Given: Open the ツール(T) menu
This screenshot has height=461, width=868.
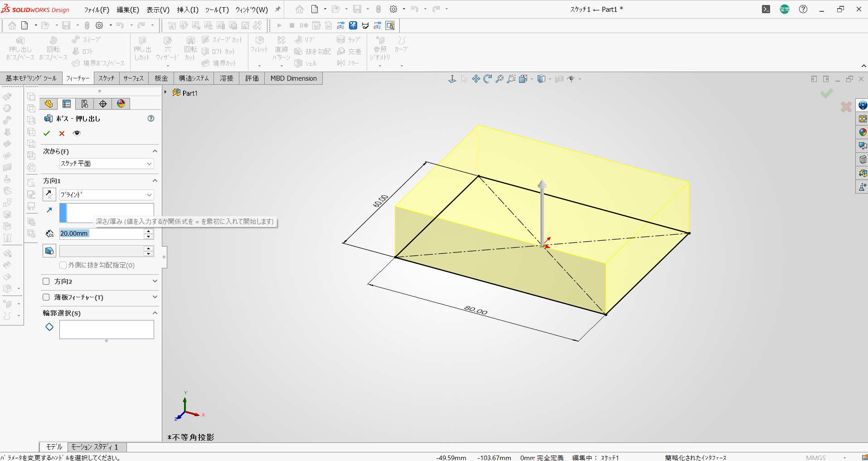Looking at the screenshot, I should click(217, 10).
